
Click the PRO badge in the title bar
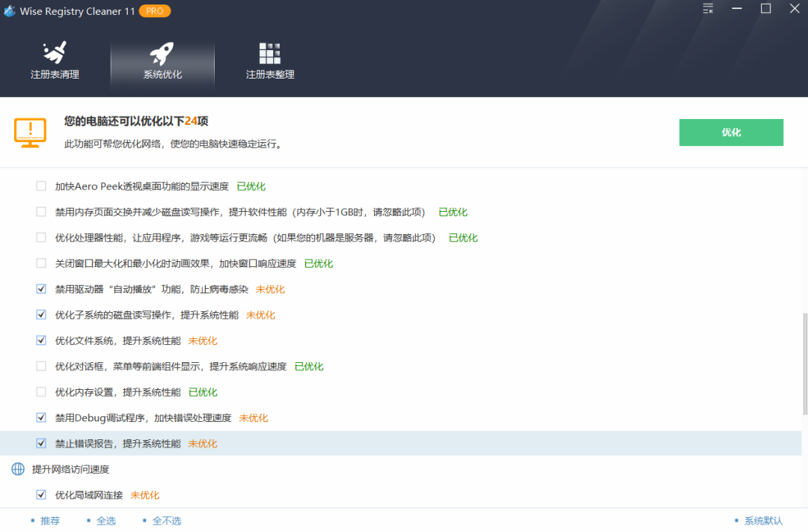coord(154,11)
